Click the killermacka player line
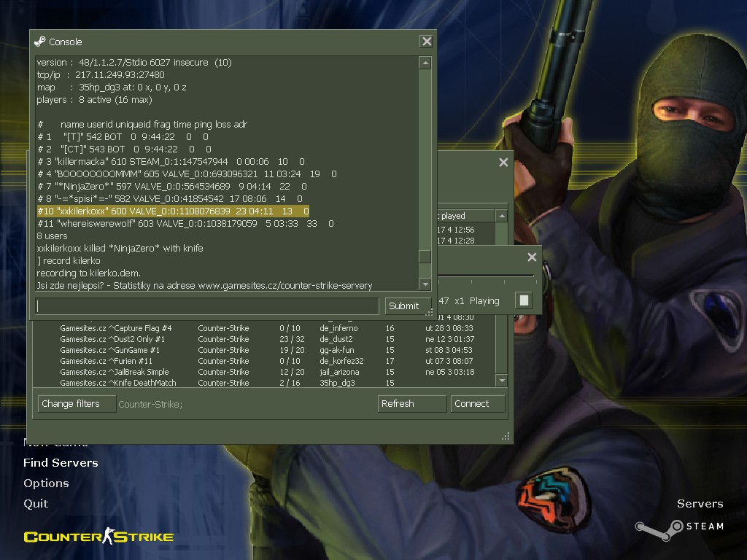Screen dimensions: 747x560 pos(171,161)
